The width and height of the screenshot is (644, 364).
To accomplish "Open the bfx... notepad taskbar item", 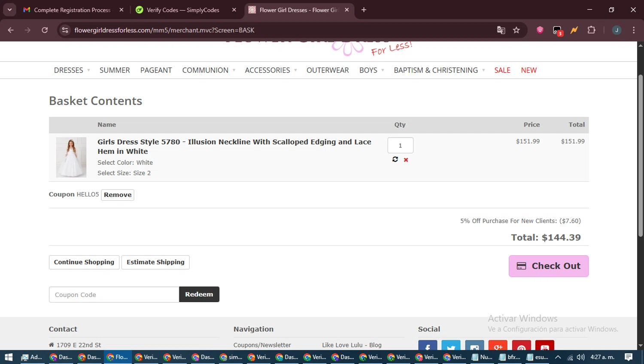I will [x=510, y=357].
